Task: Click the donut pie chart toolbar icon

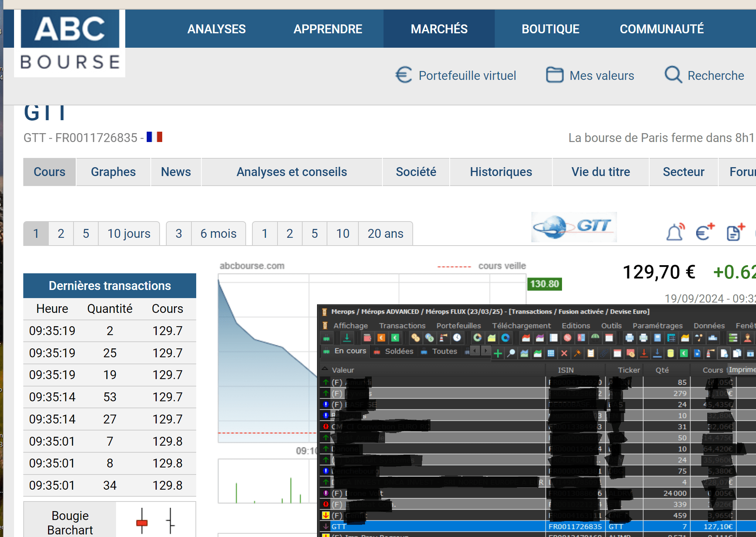Action: tap(477, 338)
